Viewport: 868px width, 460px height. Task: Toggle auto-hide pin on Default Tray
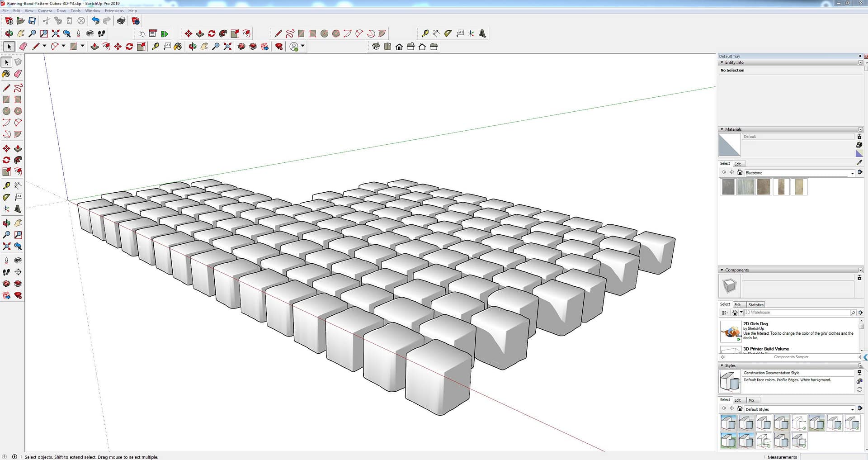click(x=859, y=57)
